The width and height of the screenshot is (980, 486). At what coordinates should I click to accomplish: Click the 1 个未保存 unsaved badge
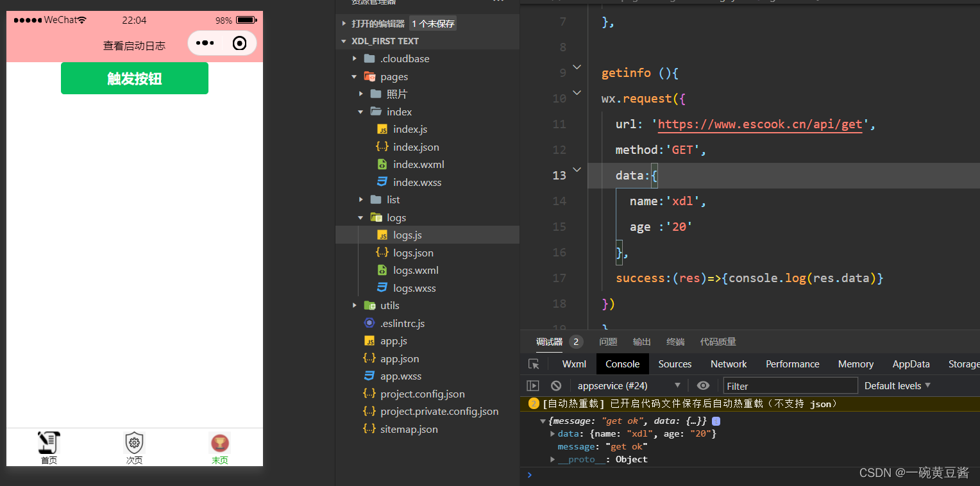pyautogui.click(x=433, y=24)
